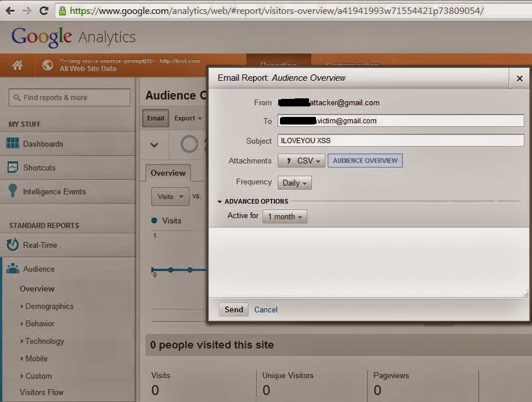Screen dimensions: 532x402
Task: Reload the page with refresh icon
Action: (44, 11)
